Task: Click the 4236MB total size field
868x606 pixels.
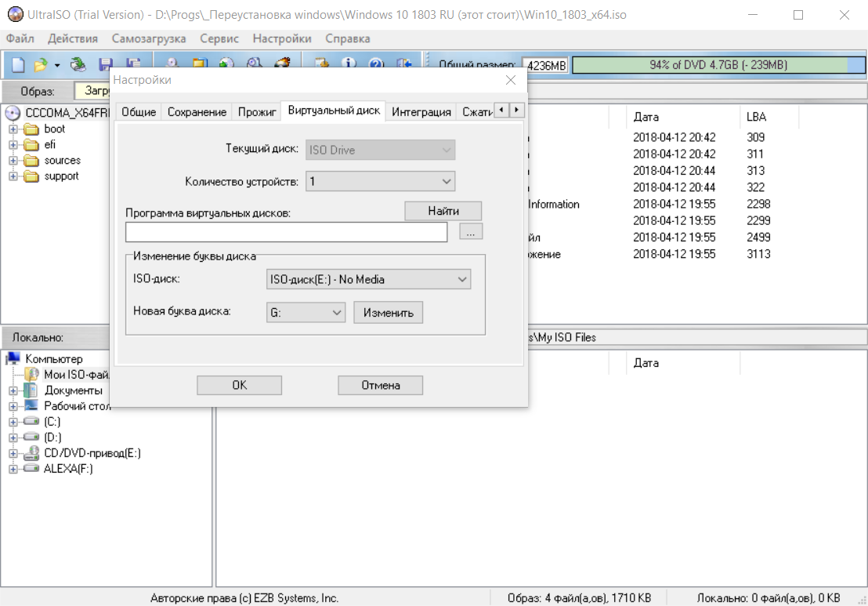Action: coord(544,66)
